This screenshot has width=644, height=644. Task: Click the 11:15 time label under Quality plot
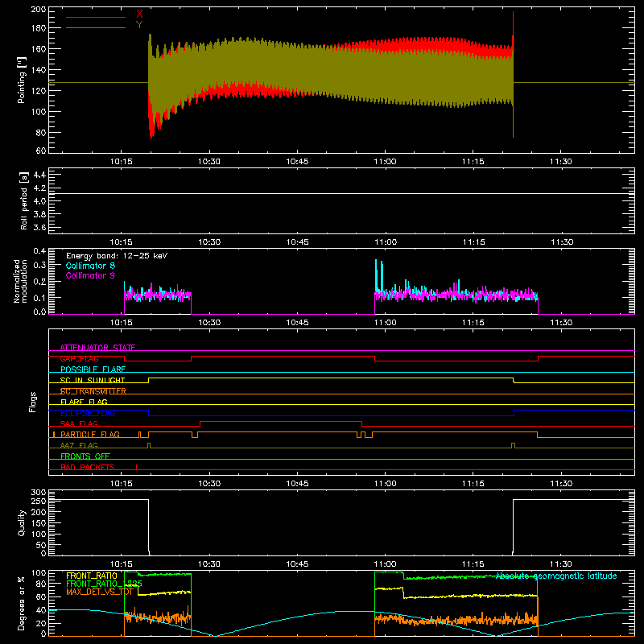tap(473, 564)
